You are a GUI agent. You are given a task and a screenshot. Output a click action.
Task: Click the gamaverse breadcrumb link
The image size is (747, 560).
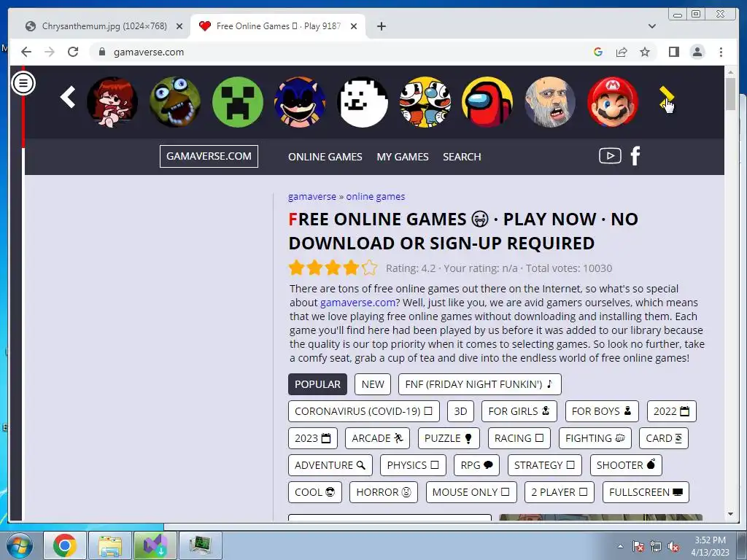[x=312, y=197]
